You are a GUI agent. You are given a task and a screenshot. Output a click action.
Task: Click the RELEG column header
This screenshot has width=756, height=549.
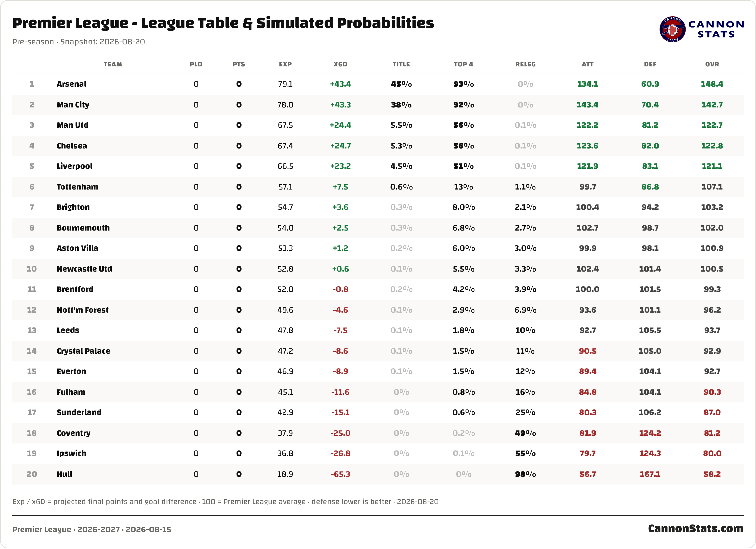click(x=525, y=64)
